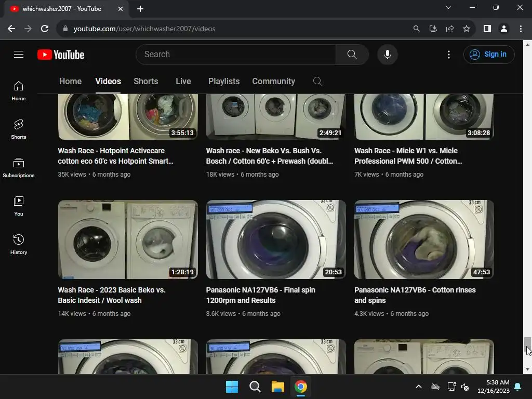Open the Playlists tab
Viewport: 532px width, 399px height.
pyautogui.click(x=224, y=82)
